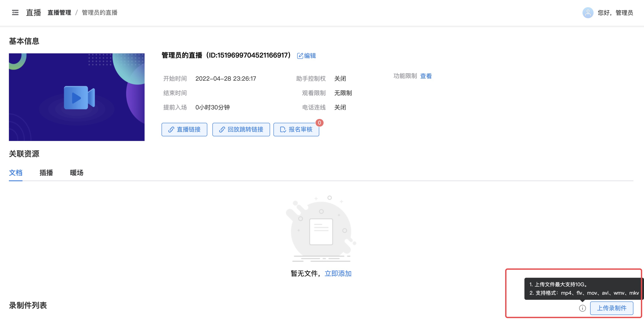The height and width of the screenshot is (321, 644).
Task: Click the document icon on 报名审核 button
Action: (283, 130)
